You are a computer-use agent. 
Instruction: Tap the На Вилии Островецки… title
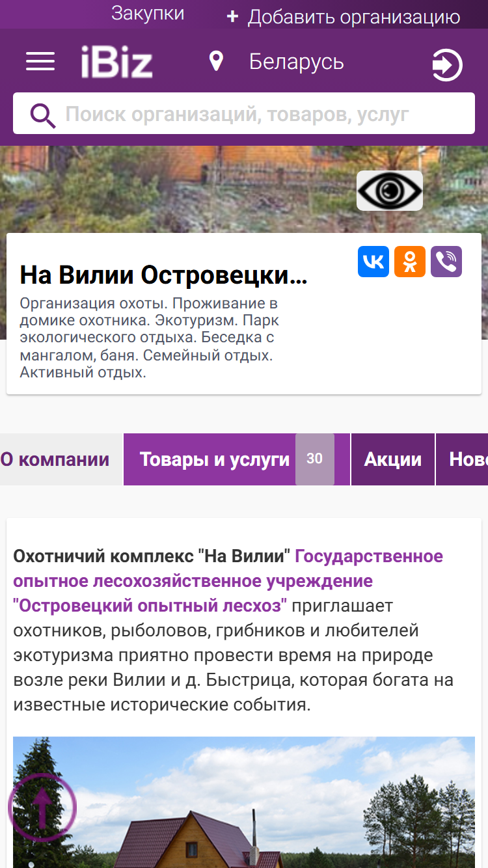tap(163, 275)
